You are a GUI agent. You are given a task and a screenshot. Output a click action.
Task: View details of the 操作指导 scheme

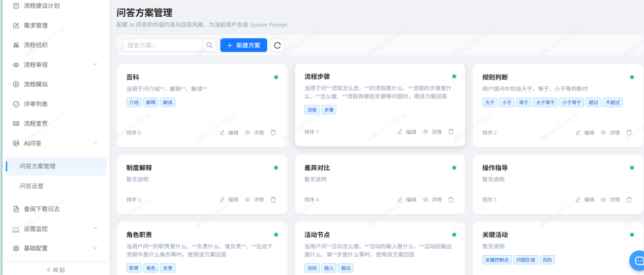point(610,199)
